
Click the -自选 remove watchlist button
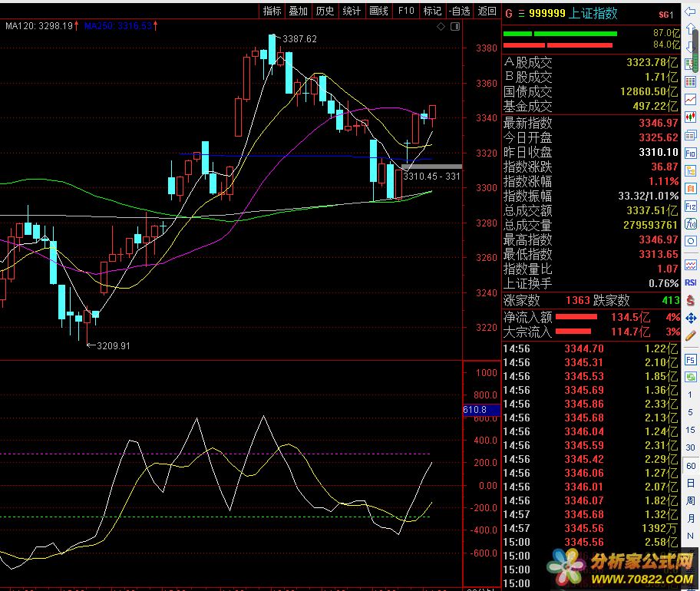pyautogui.click(x=459, y=12)
